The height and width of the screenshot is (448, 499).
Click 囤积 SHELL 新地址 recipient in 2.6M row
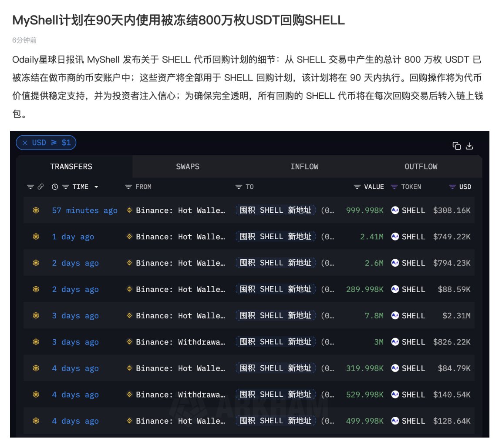[276, 263]
